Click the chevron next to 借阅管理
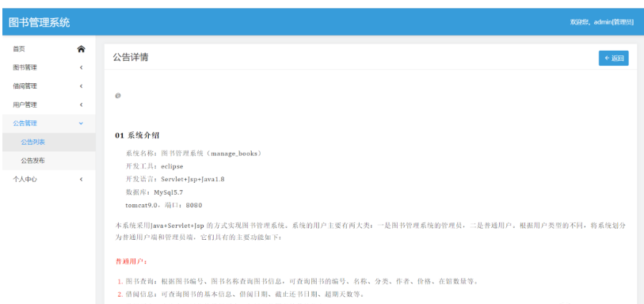This screenshot has width=644, height=304. coord(82,86)
